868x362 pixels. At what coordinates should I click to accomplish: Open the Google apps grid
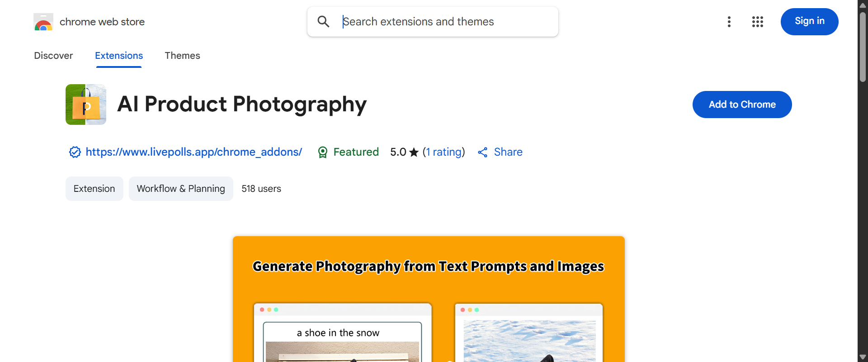(x=758, y=21)
